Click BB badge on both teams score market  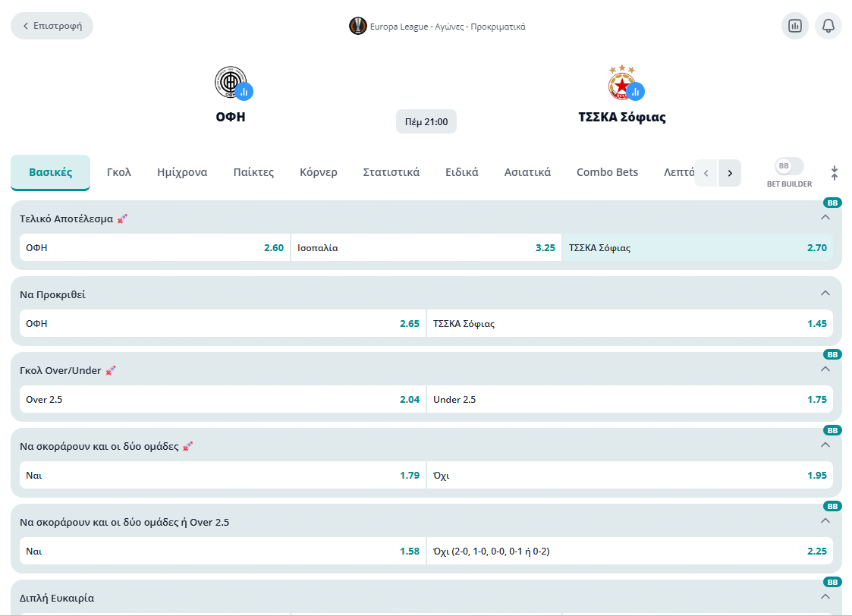(832, 430)
